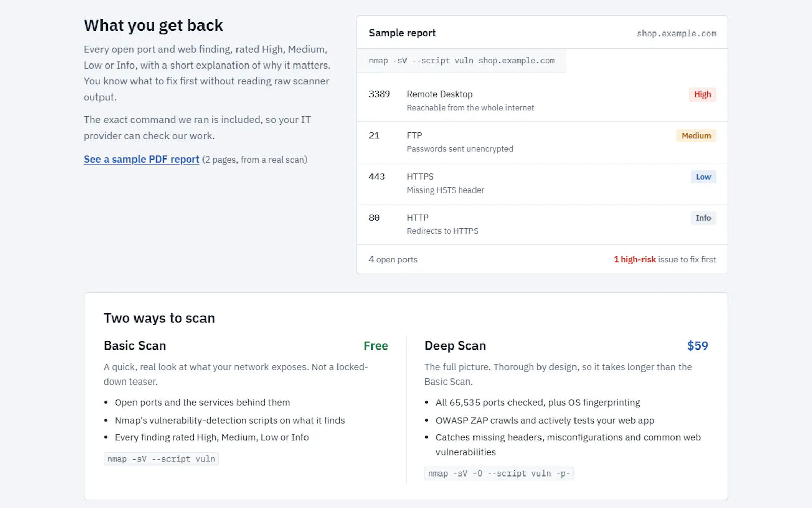This screenshot has height=508, width=812.
Task: Open the sample PDF report link
Action: pyautogui.click(x=142, y=160)
